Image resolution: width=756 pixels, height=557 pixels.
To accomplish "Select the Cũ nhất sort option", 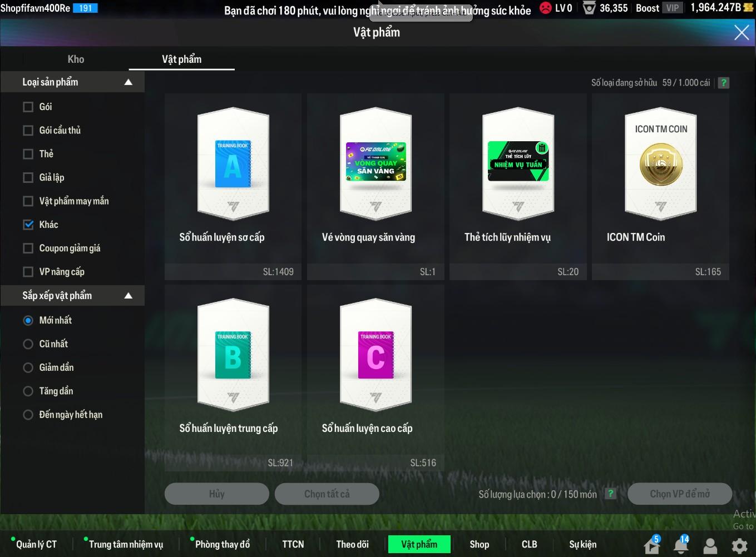I will tap(28, 344).
